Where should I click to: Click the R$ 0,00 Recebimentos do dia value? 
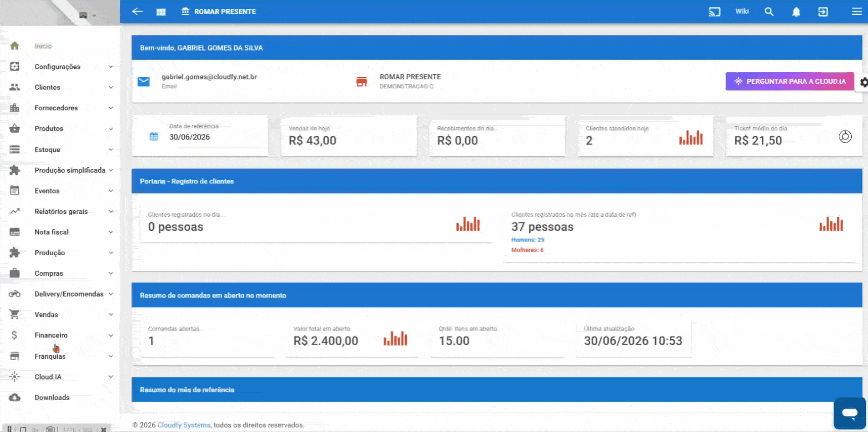click(458, 141)
